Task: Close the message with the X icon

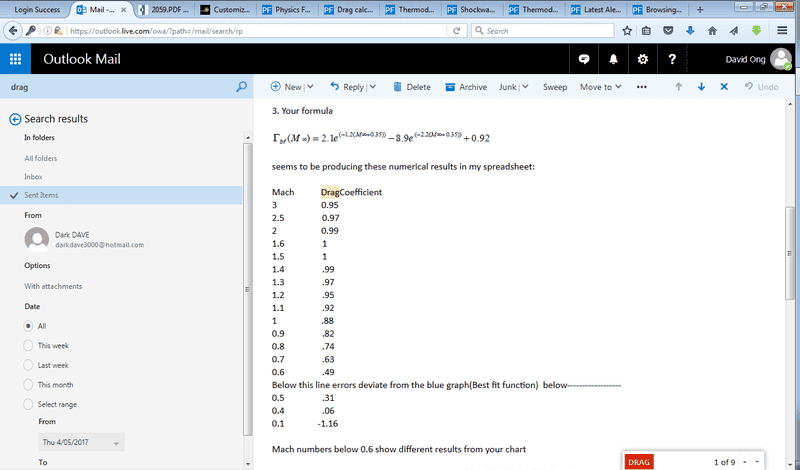Action: [x=725, y=87]
